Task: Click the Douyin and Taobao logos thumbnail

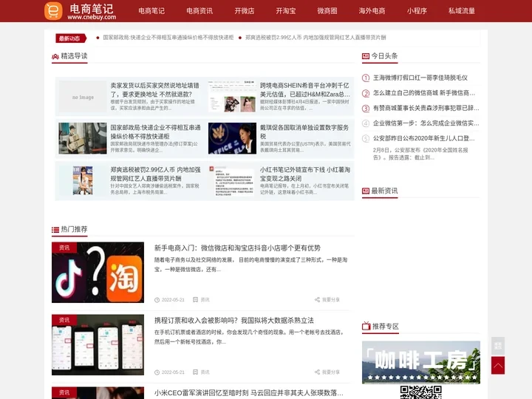Action: 98,273
